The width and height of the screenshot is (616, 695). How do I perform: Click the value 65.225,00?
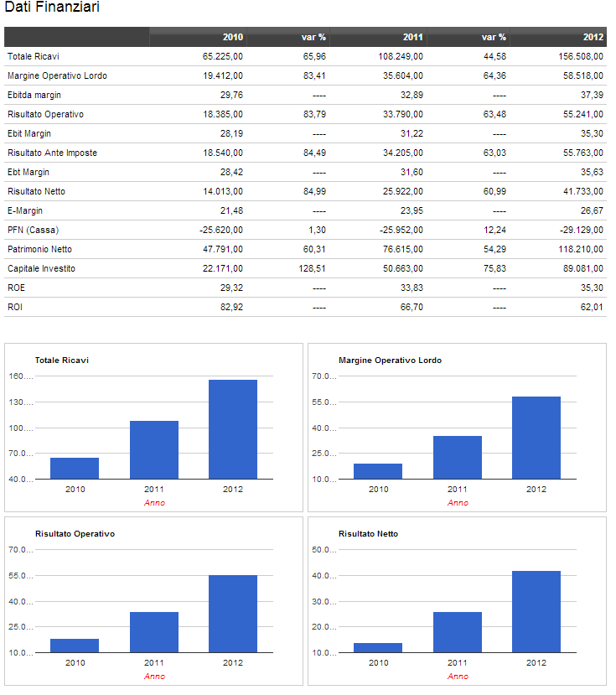pos(223,56)
